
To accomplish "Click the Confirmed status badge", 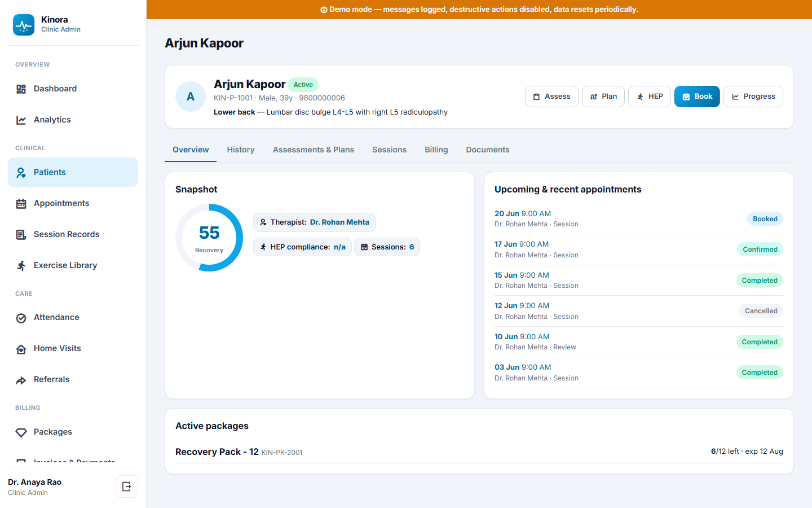I will [x=760, y=249].
